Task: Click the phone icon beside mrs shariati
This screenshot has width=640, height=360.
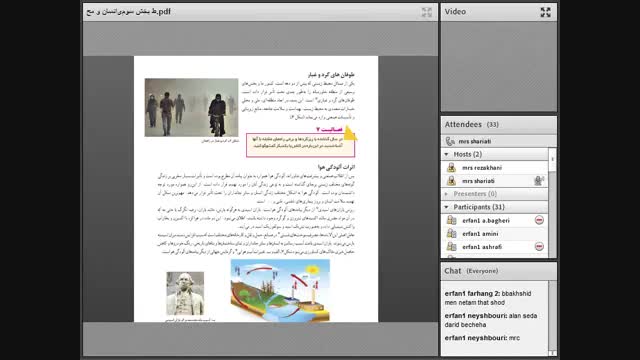Action: pyautogui.click(x=450, y=141)
